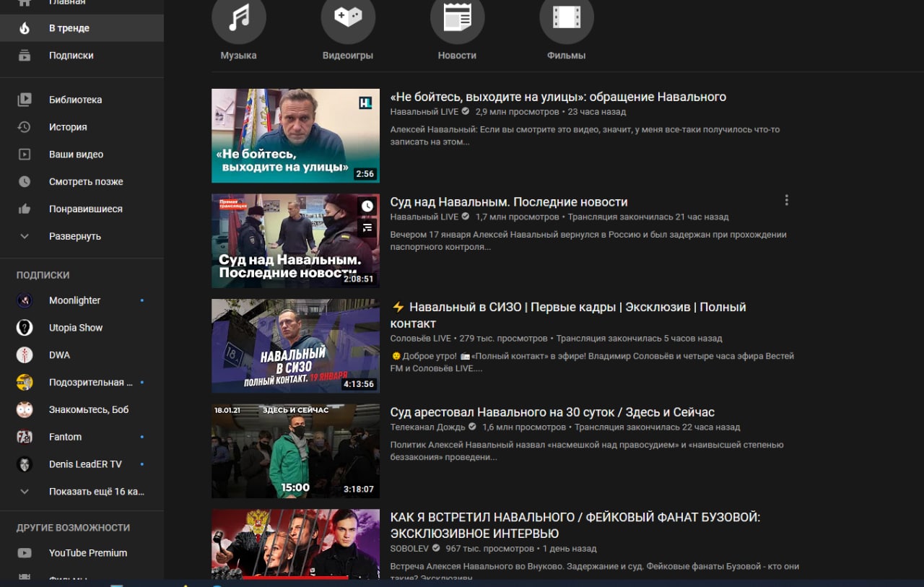Play Здесь и Сейчас 3:18:07 thumbnail
The height and width of the screenshot is (587, 924).
[x=295, y=451]
